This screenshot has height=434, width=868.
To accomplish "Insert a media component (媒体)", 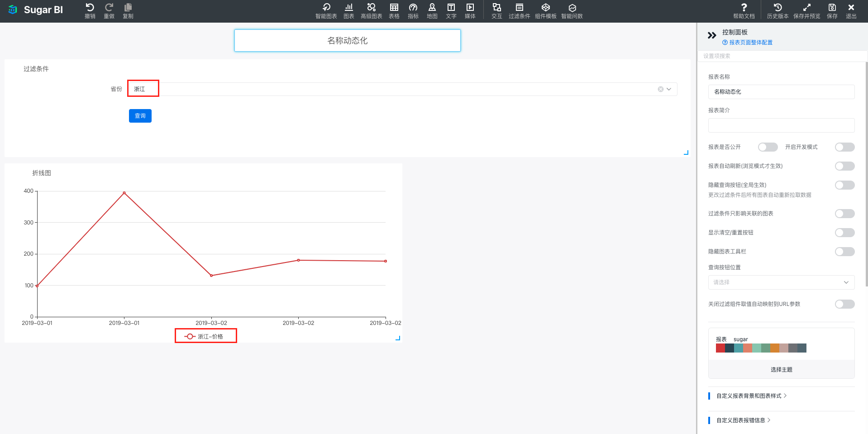I will pos(470,11).
